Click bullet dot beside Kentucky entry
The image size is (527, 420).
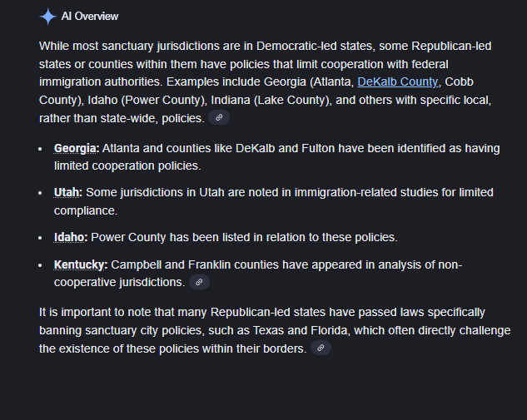[42, 265]
